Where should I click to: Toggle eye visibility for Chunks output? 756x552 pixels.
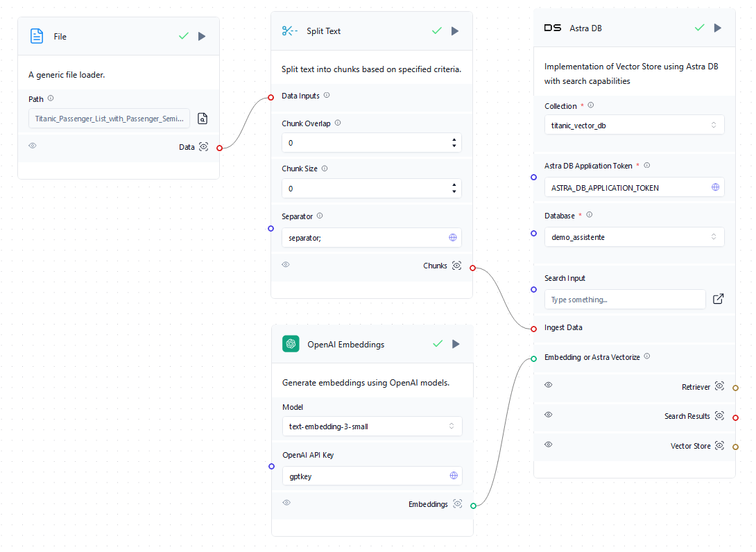click(x=286, y=265)
